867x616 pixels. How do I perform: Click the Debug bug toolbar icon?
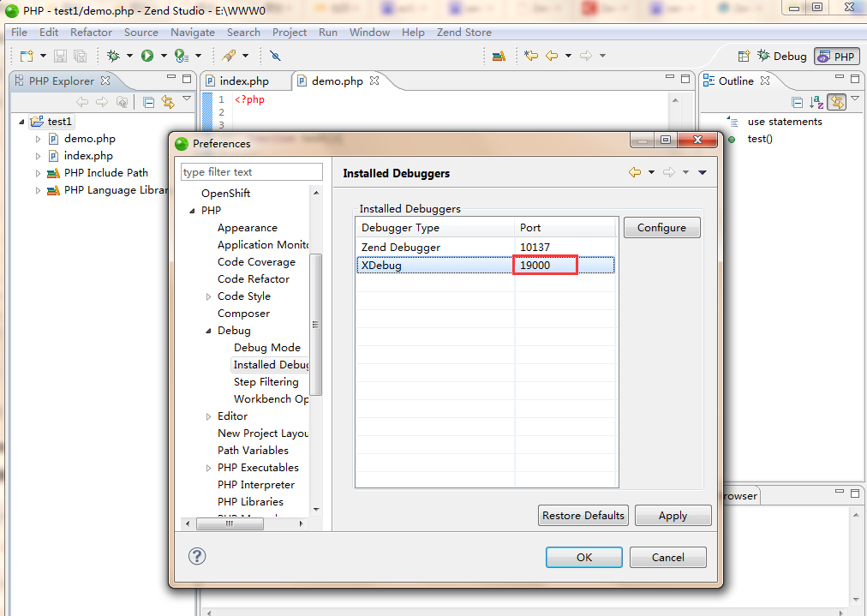pos(113,56)
